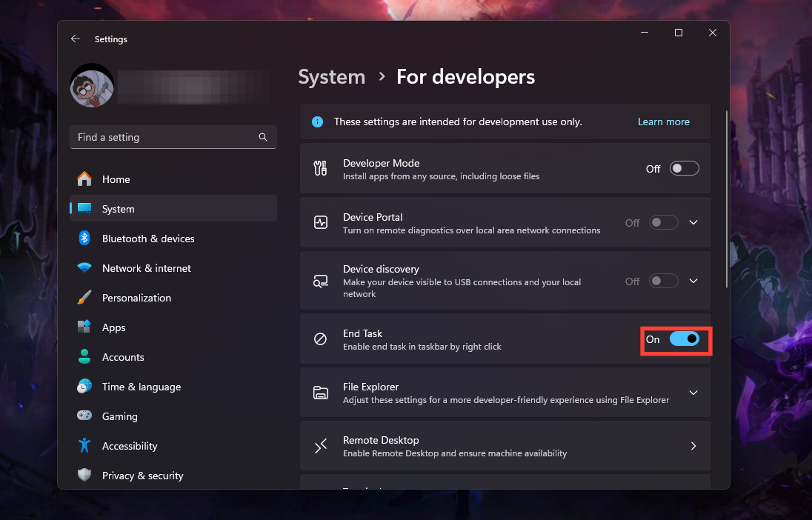Select Time & language settings

[x=141, y=387]
